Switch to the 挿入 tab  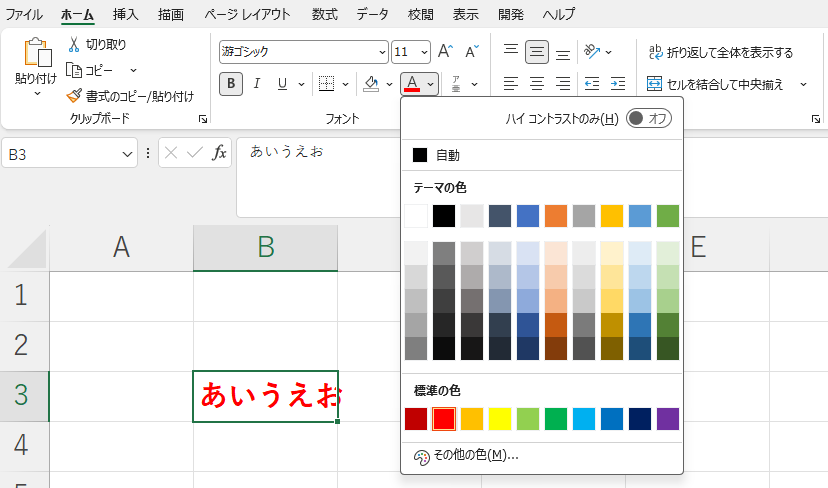pyautogui.click(x=126, y=14)
